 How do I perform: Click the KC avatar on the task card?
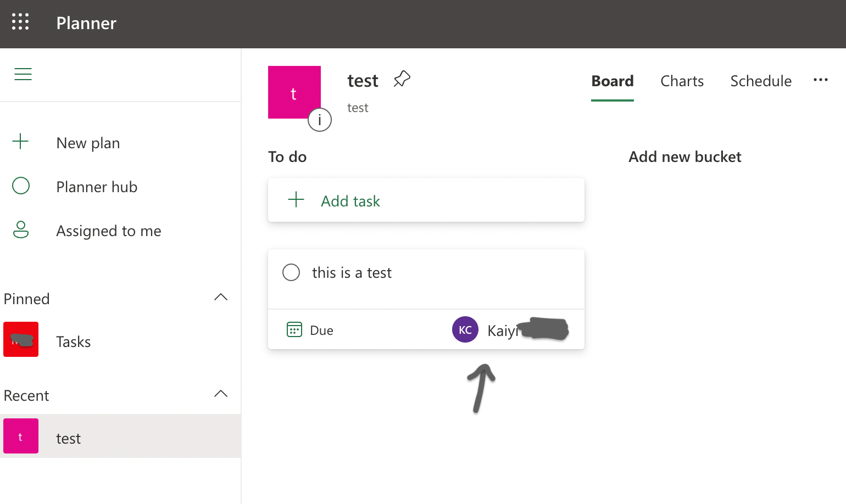pos(465,329)
